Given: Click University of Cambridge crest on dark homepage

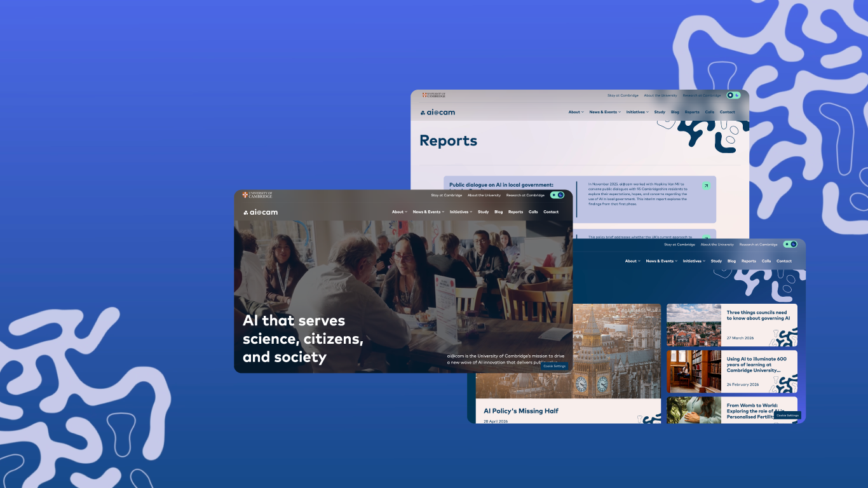Looking at the screenshot, I should 257,195.
